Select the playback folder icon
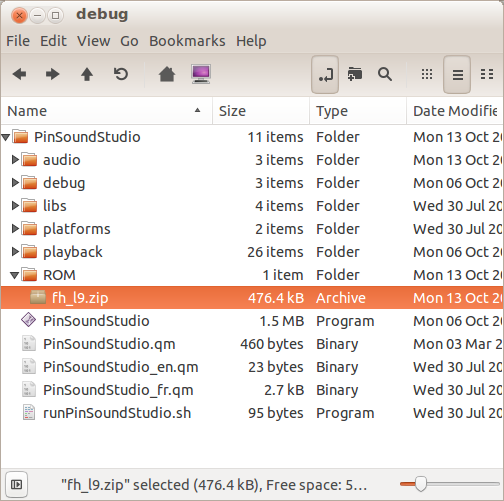Viewport: 504px width, 501px height. (29, 252)
